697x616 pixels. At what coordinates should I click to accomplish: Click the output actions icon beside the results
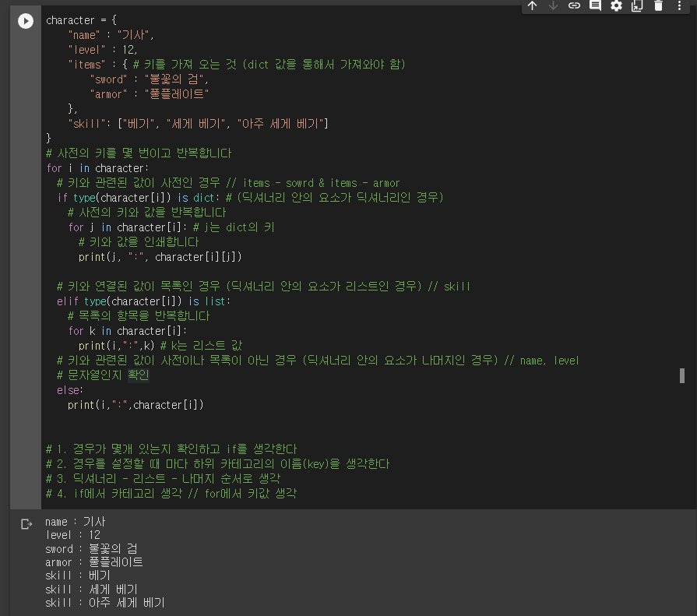pos(26,524)
